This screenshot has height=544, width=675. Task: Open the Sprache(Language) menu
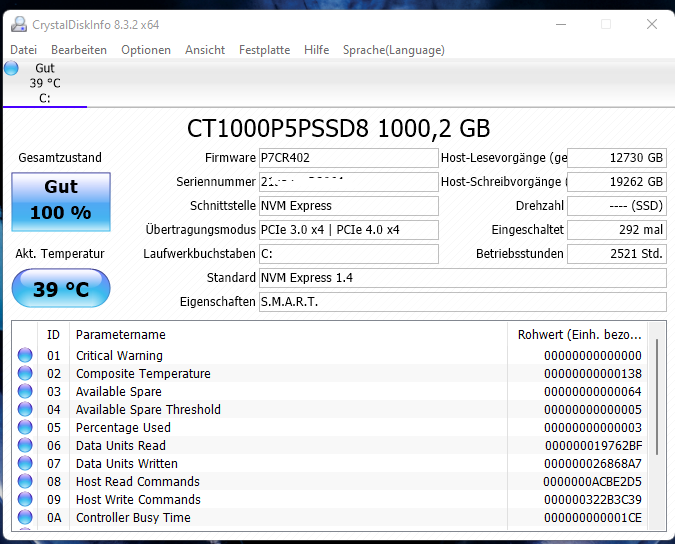393,50
